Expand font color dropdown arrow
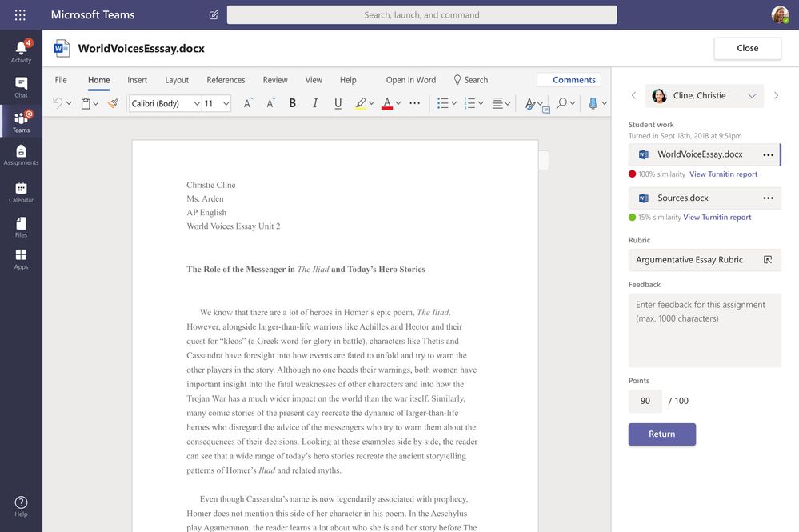Screen dimensions: 799x532 coord(398,103)
